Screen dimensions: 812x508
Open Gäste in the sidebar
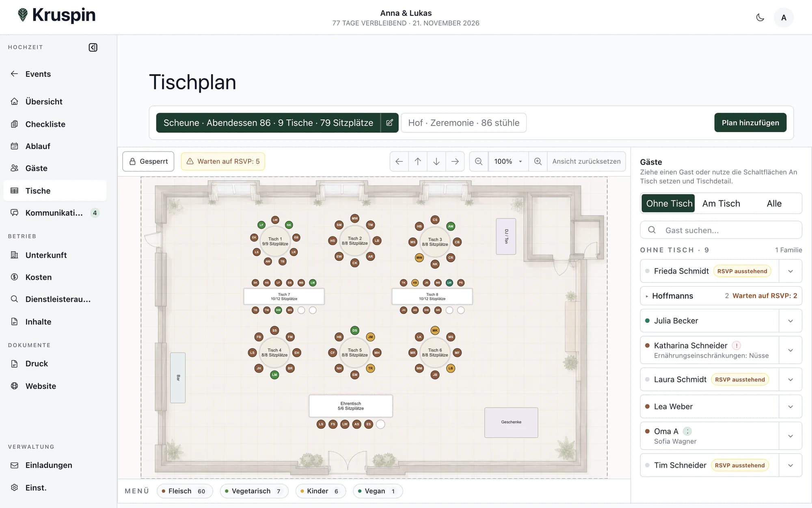pyautogui.click(x=55, y=168)
